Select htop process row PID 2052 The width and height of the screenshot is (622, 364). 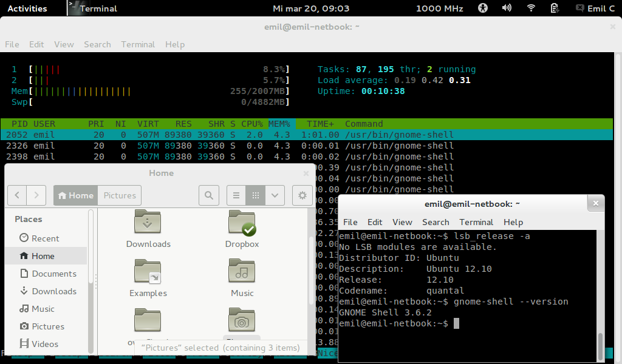point(307,135)
